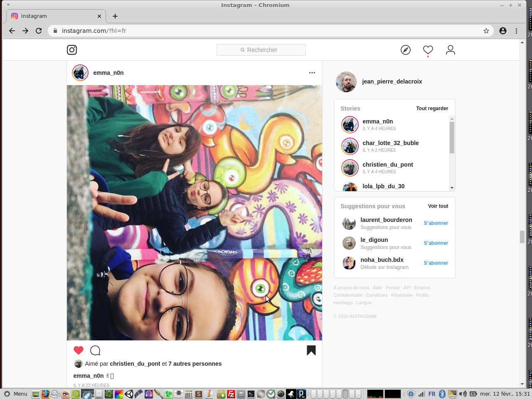Click the stories list scrollbar thumb
Viewport: 532px width, 399px height.
tap(452, 137)
